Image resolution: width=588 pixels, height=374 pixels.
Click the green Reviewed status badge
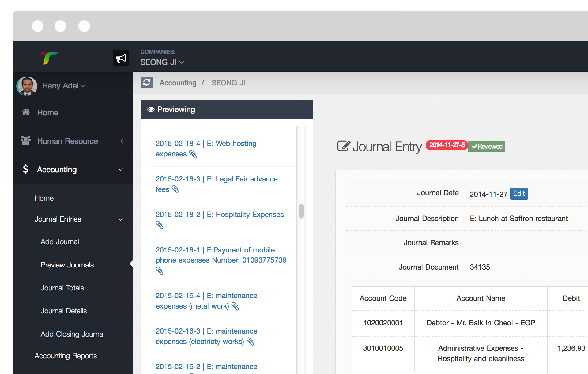click(x=487, y=146)
